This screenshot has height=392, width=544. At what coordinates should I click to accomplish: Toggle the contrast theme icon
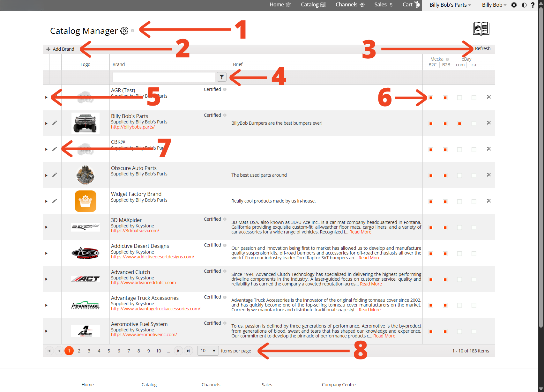point(524,5)
